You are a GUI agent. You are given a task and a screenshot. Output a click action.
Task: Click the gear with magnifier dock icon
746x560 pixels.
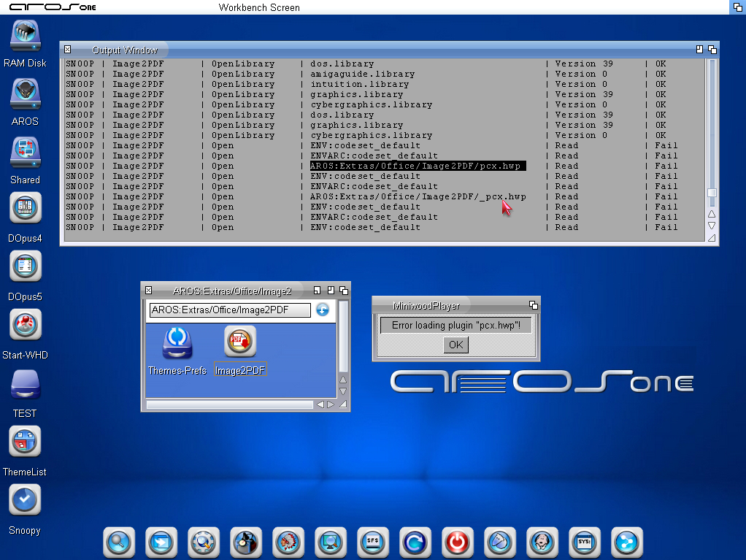(204, 542)
